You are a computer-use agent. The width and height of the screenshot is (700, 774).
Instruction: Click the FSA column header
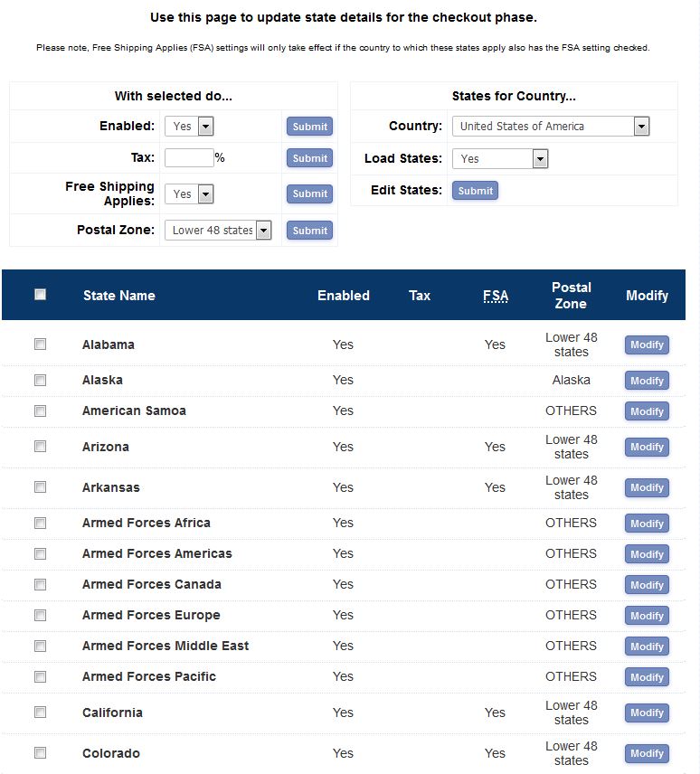[495, 296]
